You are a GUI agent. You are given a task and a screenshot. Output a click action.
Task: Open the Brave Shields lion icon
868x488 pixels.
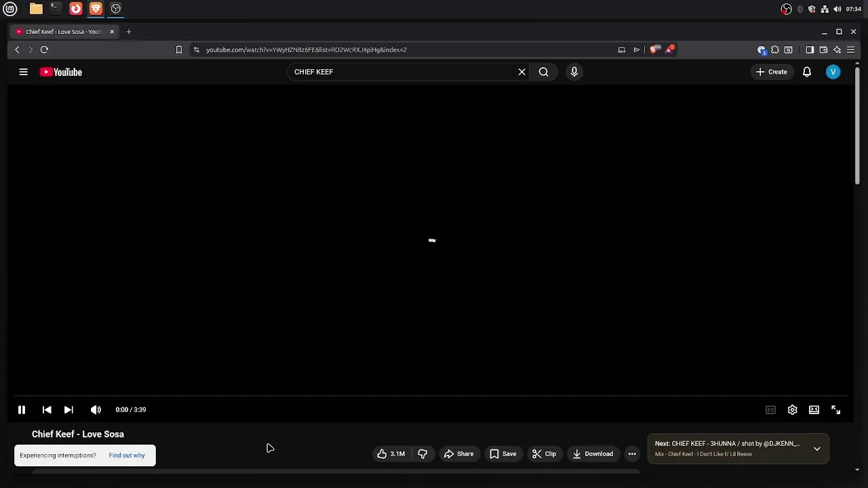click(654, 49)
